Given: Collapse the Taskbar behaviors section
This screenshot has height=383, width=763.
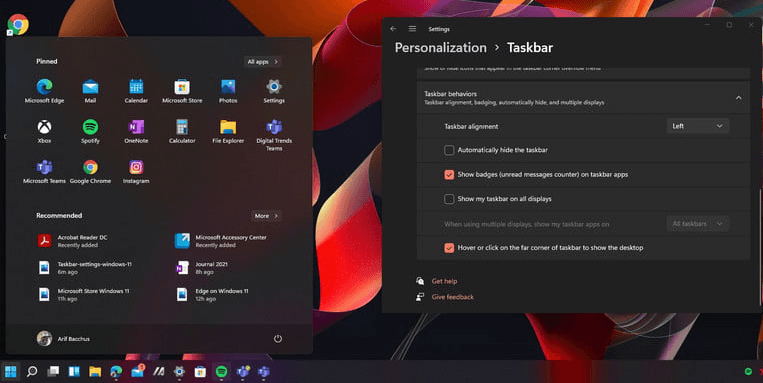Looking at the screenshot, I should (739, 98).
